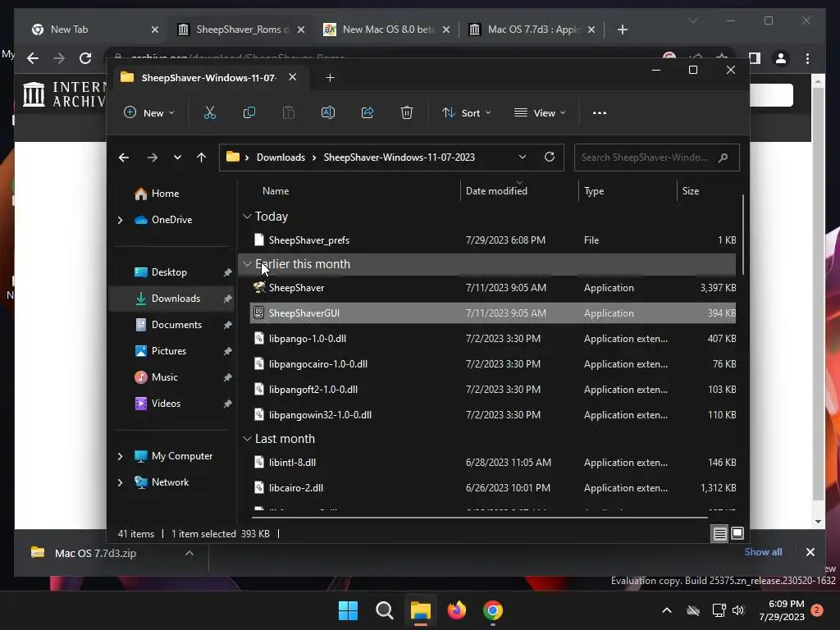Refresh the SheepShaver folder view
Screen dimensions: 840x630
[x=549, y=157]
